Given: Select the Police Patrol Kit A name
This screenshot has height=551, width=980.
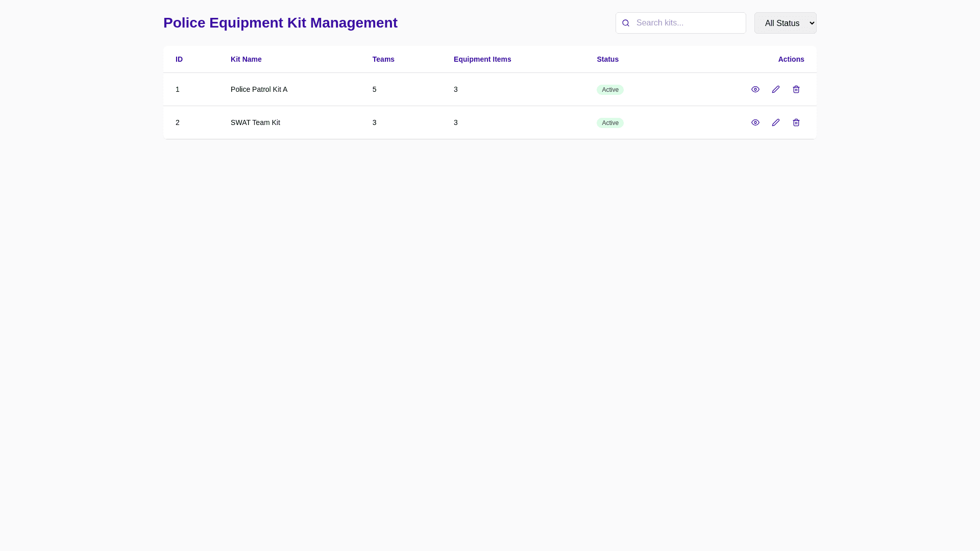Looking at the screenshot, I should [259, 89].
